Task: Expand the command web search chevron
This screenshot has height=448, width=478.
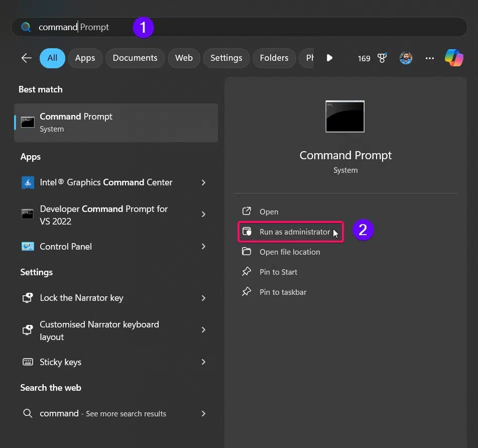Action: [204, 413]
